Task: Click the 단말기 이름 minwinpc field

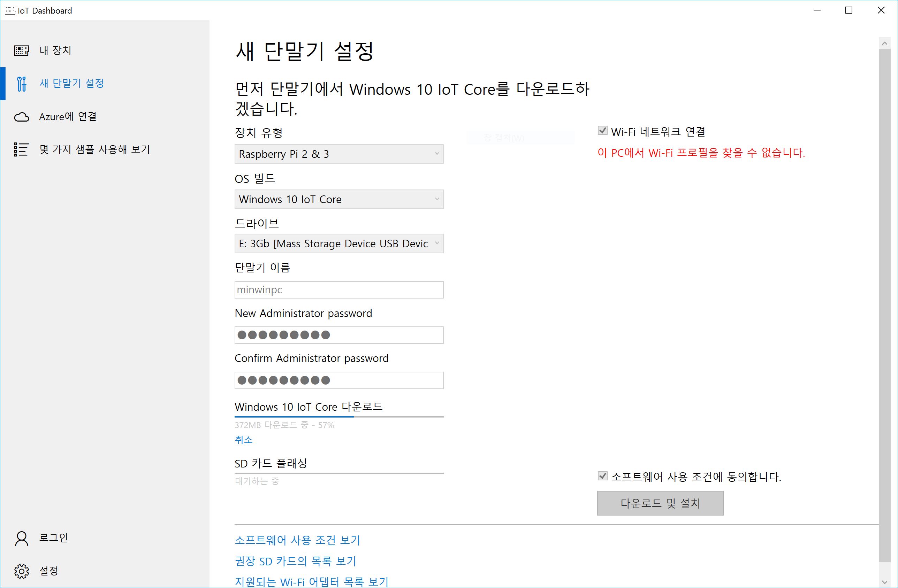Action: point(339,290)
